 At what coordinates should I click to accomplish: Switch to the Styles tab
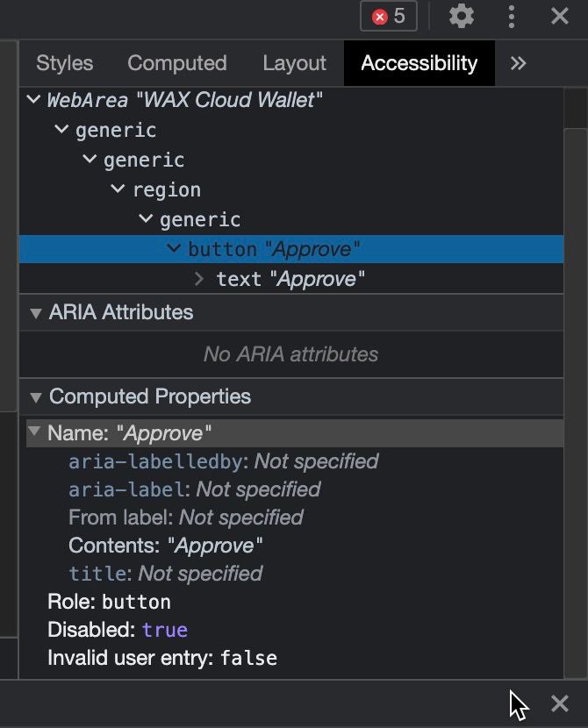(x=64, y=63)
